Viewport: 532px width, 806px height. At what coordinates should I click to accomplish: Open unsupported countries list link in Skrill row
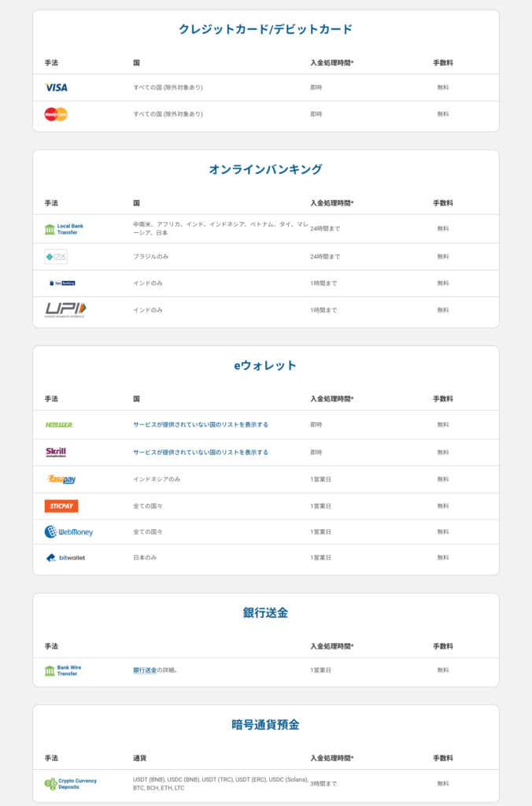coord(201,453)
